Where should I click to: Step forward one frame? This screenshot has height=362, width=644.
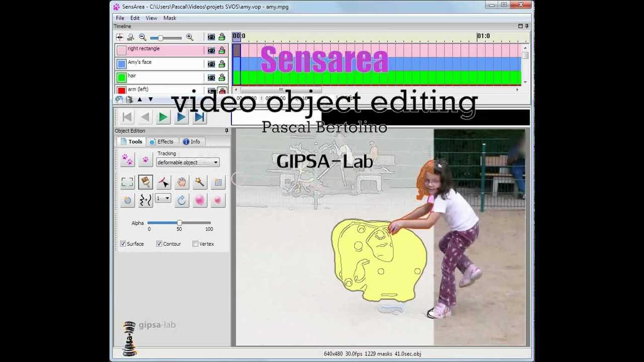click(x=181, y=117)
